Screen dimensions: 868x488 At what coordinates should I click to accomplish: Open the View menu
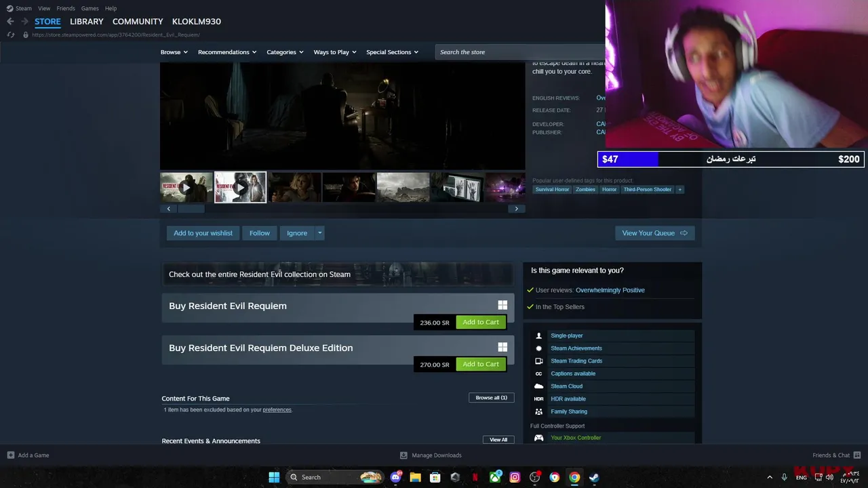pyautogui.click(x=44, y=8)
